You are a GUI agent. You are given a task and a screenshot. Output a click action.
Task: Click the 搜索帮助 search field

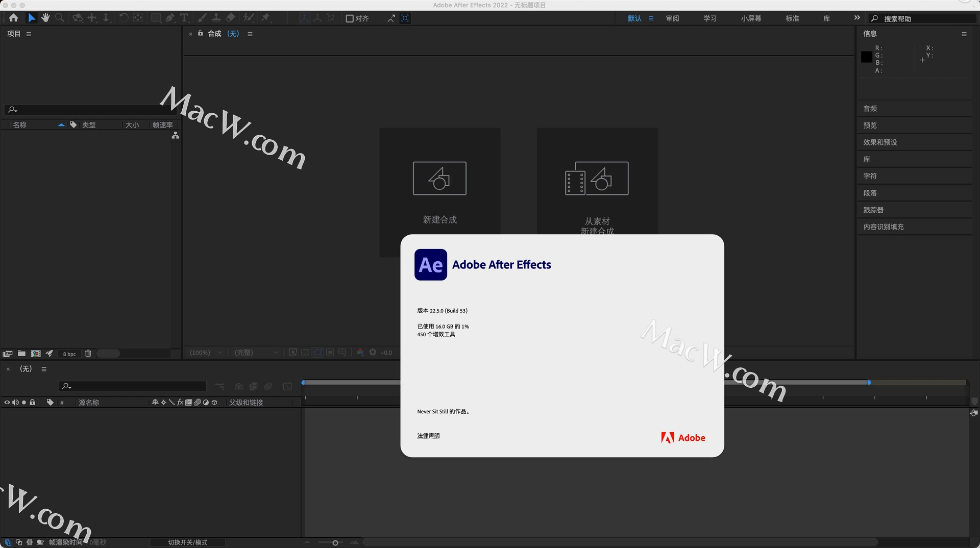coord(923,18)
